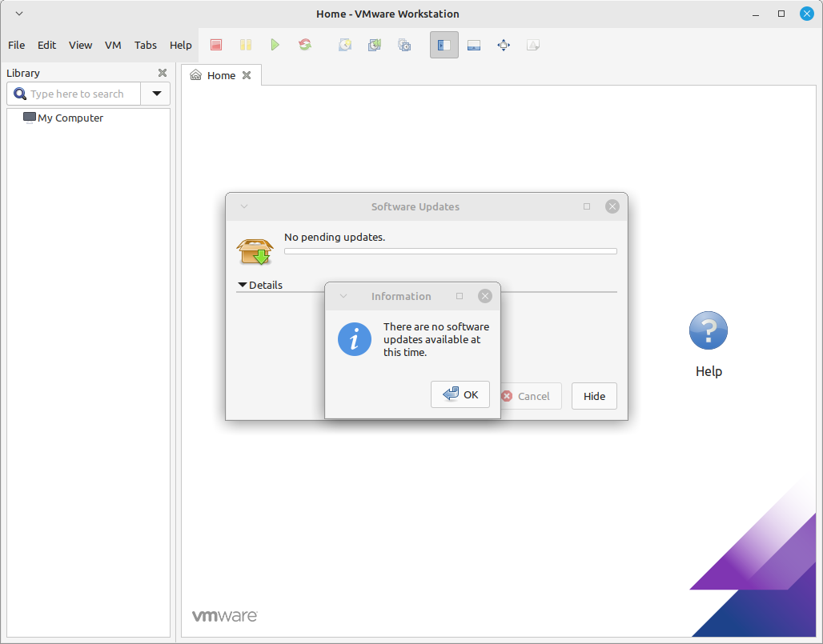Open the main window menu chevron
Image resolution: width=823 pixels, height=644 pixels.
tap(19, 14)
